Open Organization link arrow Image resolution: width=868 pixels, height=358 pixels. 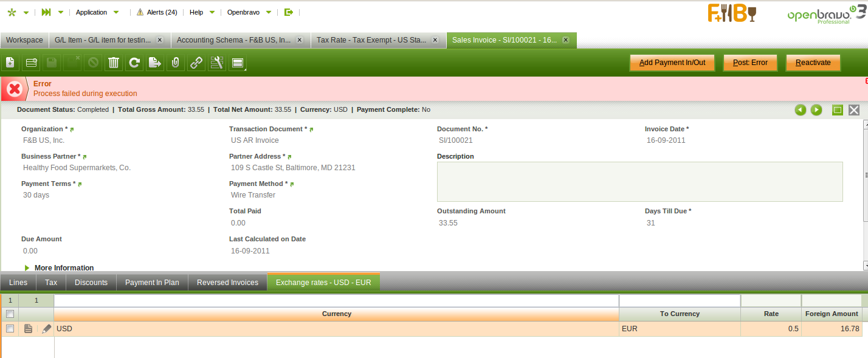pos(72,129)
